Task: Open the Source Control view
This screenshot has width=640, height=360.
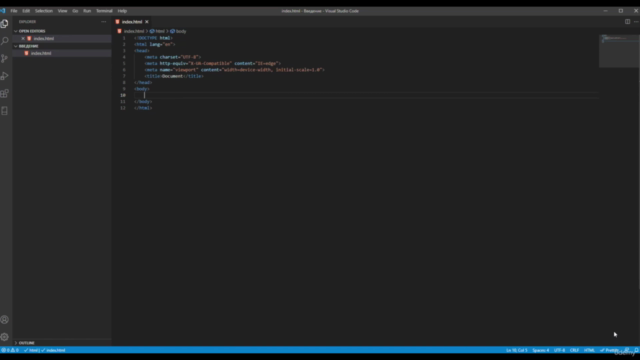Action: 4,58
